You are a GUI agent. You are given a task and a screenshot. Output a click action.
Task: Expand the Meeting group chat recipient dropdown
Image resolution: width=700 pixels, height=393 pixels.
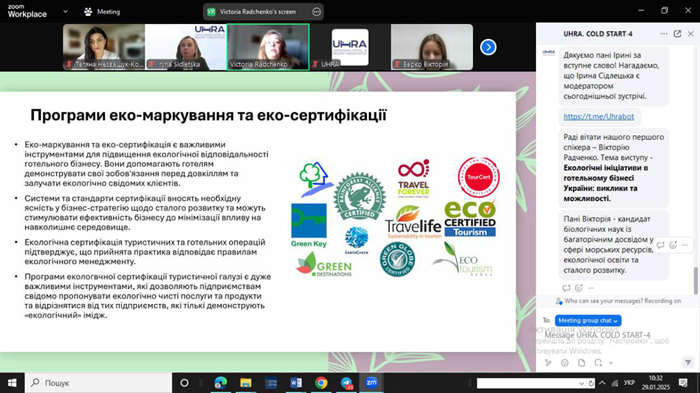pyautogui.click(x=588, y=320)
